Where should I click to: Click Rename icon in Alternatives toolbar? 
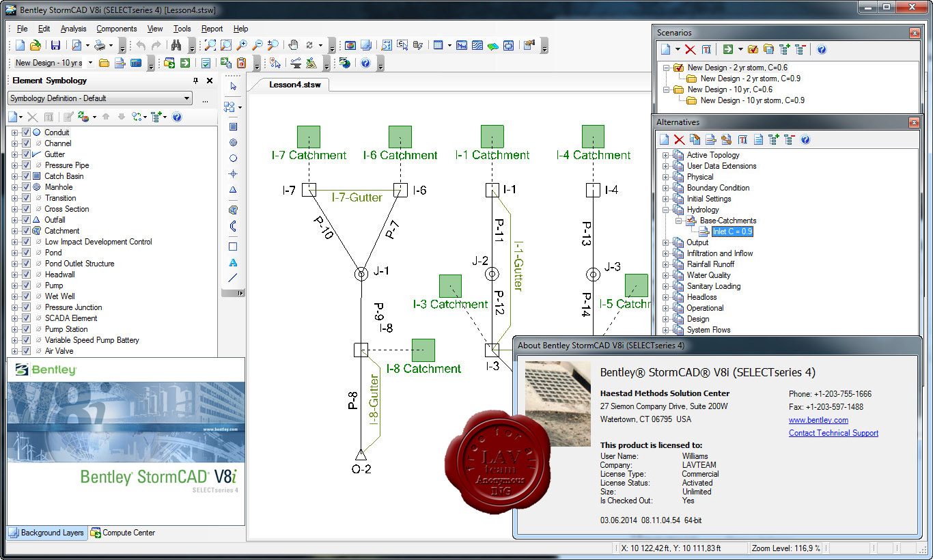[742, 139]
